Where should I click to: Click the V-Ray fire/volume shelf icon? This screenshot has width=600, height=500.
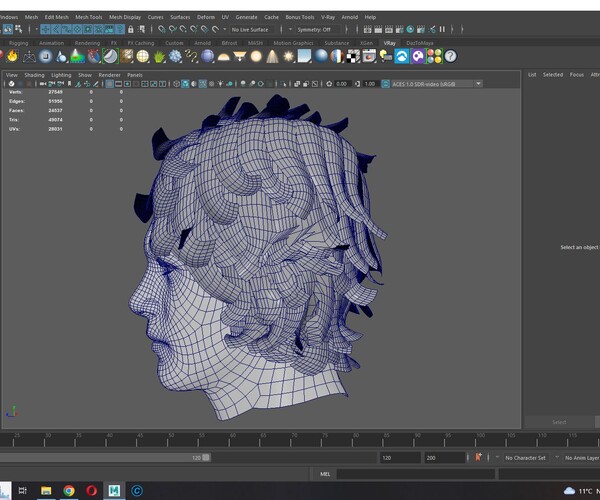point(13,56)
